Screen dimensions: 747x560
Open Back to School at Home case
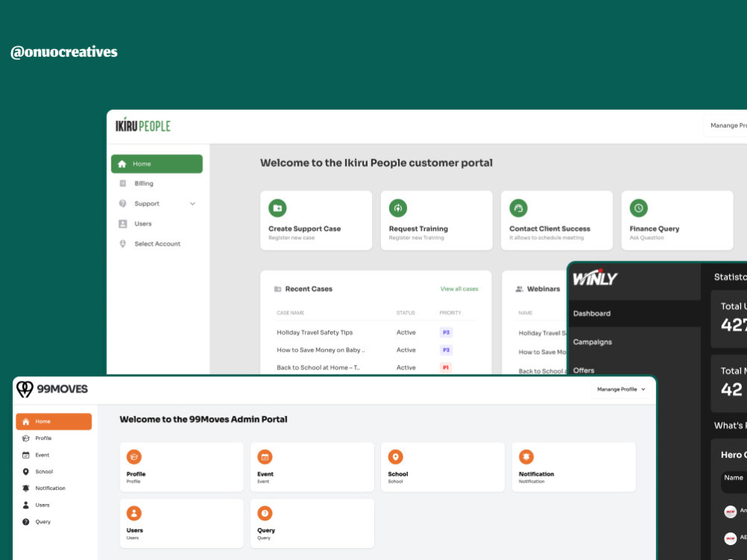pyautogui.click(x=318, y=367)
